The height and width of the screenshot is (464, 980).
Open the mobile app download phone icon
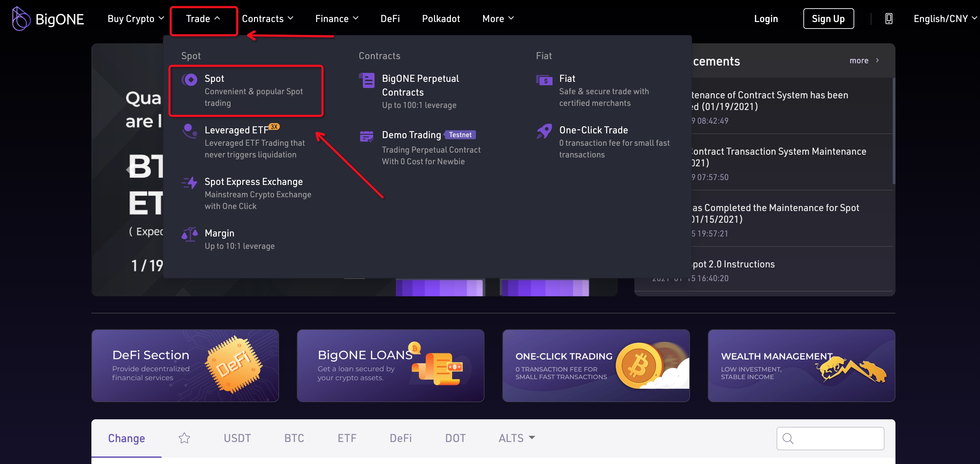pyautogui.click(x=889, y=19)
